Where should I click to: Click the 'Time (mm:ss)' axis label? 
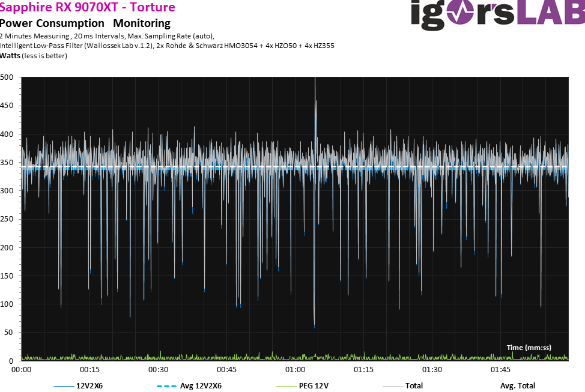[x=529, y=348]
